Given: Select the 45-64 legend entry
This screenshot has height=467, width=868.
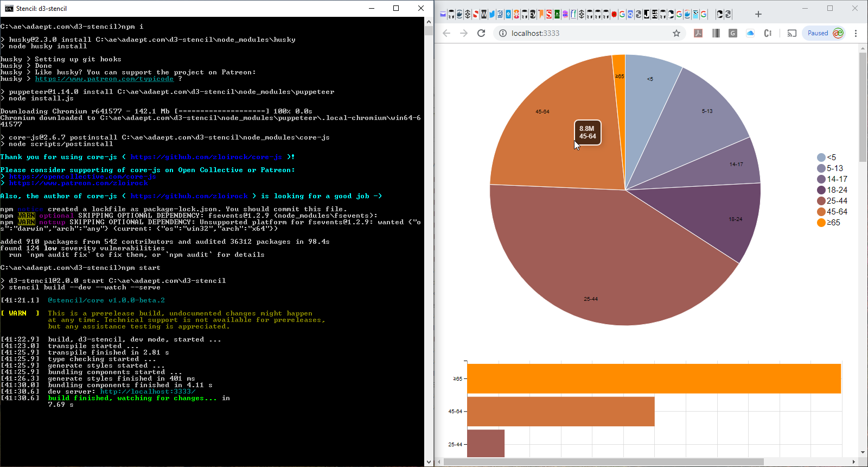Looking at the screenshot, I should pyautogui.click(x=832, y=212).
